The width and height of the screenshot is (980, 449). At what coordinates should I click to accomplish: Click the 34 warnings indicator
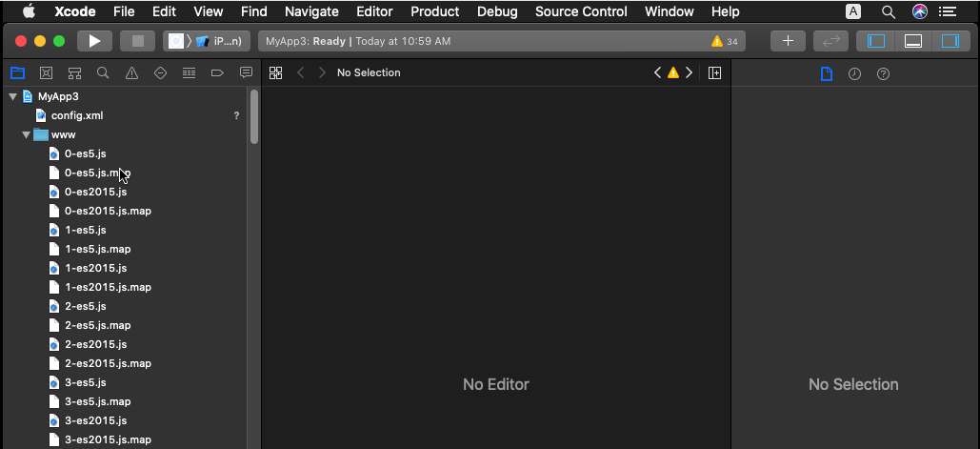click(x=725, y=42)
